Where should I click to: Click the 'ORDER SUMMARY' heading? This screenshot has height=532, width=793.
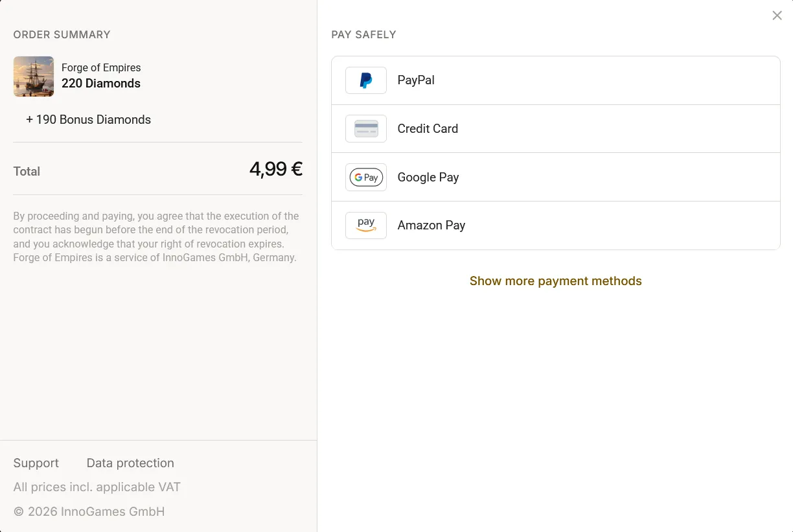click(62, 34)
